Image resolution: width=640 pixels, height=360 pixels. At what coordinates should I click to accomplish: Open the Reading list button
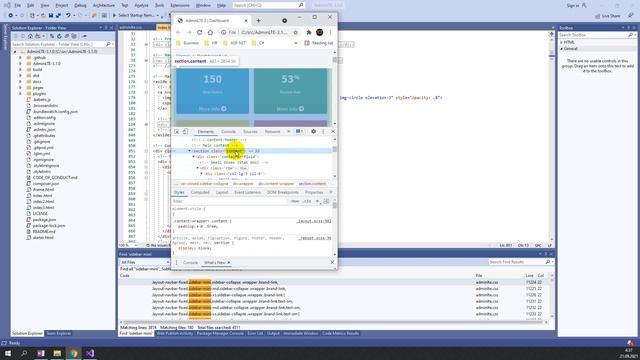pos(318,43)
